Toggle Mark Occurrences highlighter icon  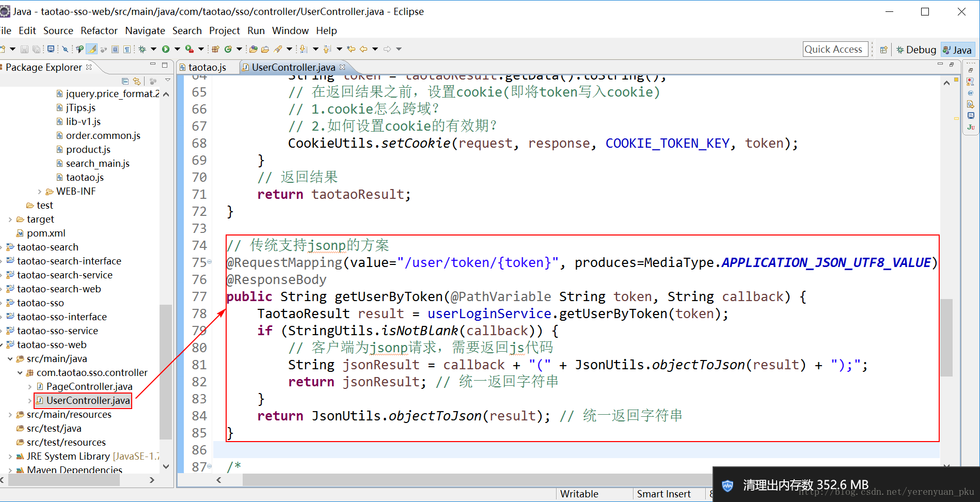point(91,49)
